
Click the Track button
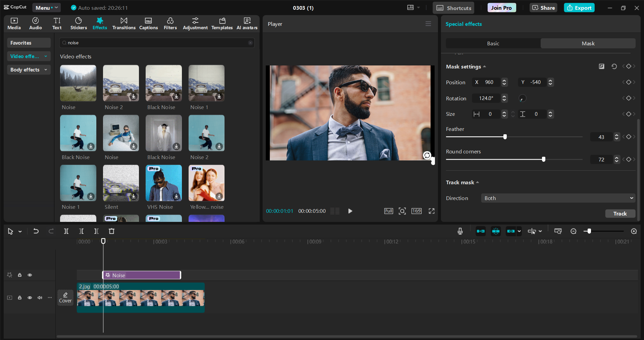click(620, 213)
